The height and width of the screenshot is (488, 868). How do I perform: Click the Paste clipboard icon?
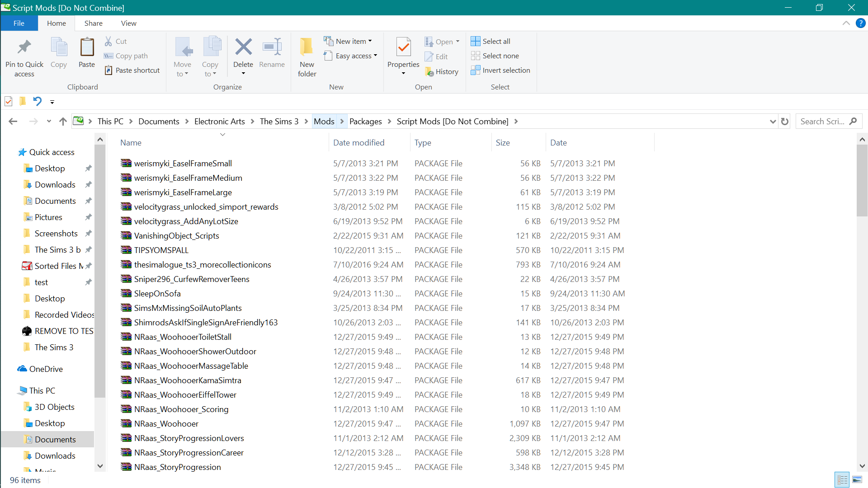click(87, 47)
